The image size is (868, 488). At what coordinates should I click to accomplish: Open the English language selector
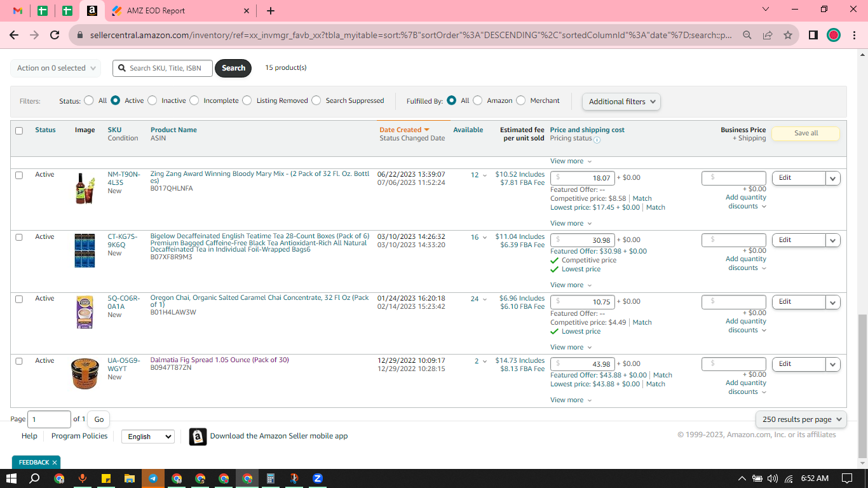[x=148, y=437]
